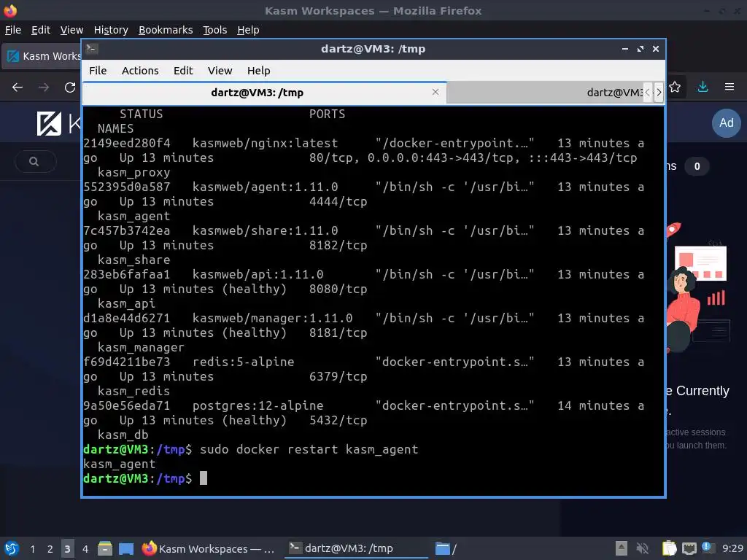
Task: Switch to Kasm Workspaces Firefox taskbar entry
Action: click(x=209, y=548)
